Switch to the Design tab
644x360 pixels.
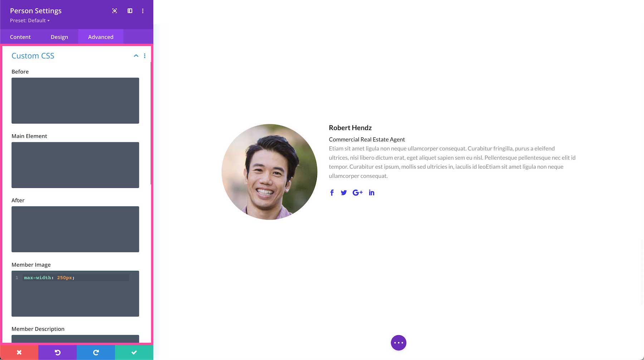[x=59, y=37]
